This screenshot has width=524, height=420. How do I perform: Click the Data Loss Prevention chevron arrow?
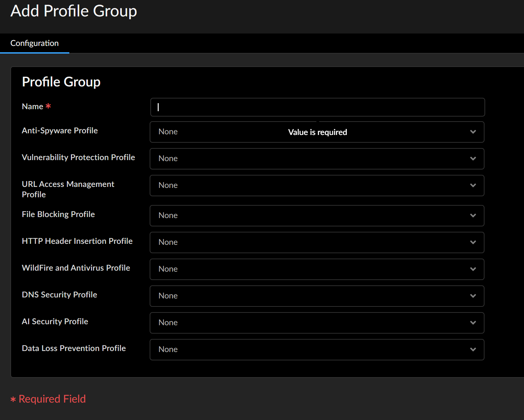pos(473,350)
